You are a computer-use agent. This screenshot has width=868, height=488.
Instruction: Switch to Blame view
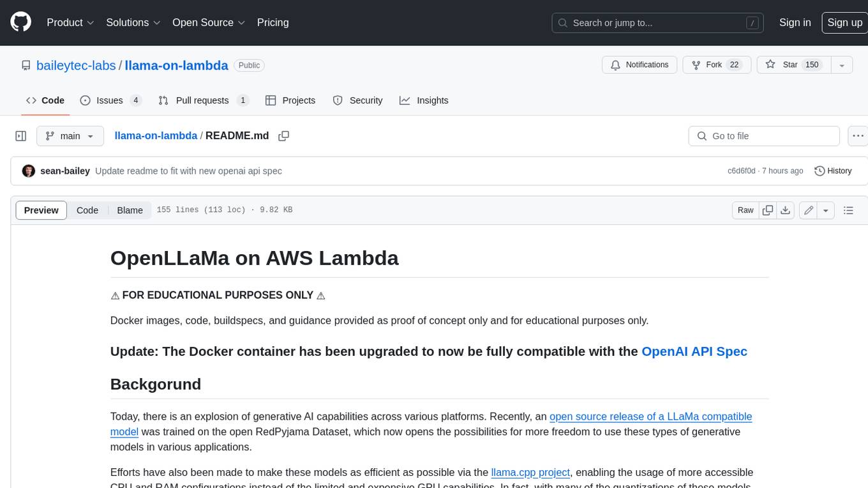click(130, 210)
